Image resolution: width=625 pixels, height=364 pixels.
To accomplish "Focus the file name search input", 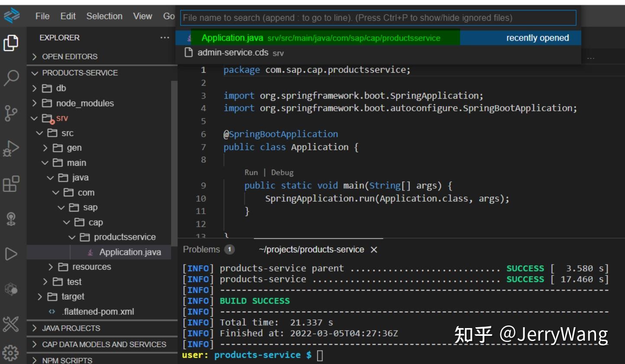I will [378, 18].
